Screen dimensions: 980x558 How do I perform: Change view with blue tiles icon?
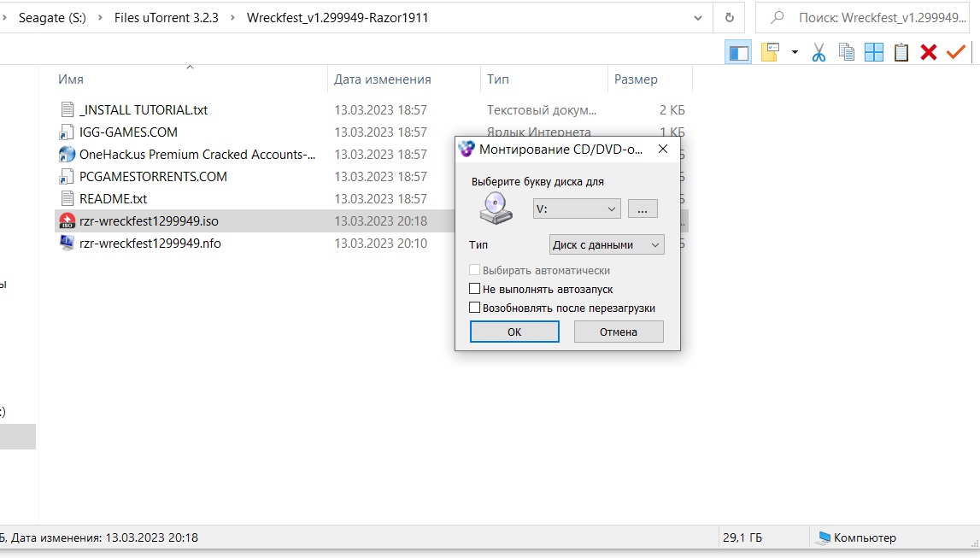coord(874,52)
